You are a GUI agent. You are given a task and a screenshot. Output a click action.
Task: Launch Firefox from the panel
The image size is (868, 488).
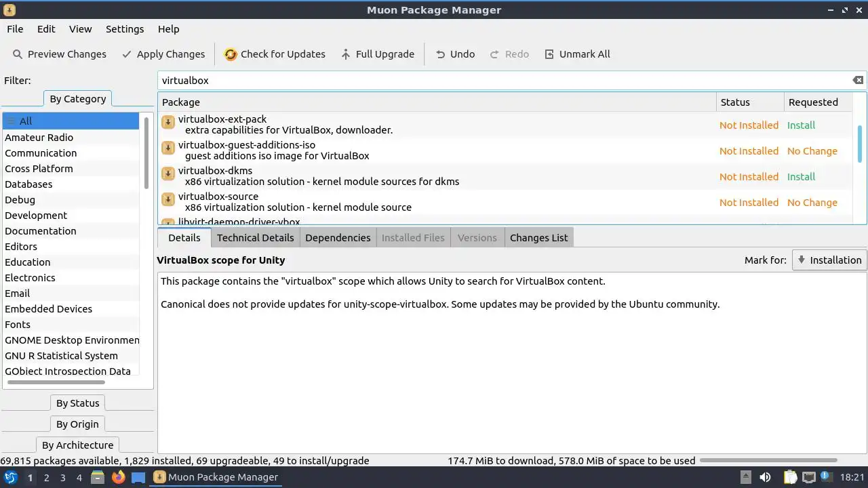coord(118,477)
